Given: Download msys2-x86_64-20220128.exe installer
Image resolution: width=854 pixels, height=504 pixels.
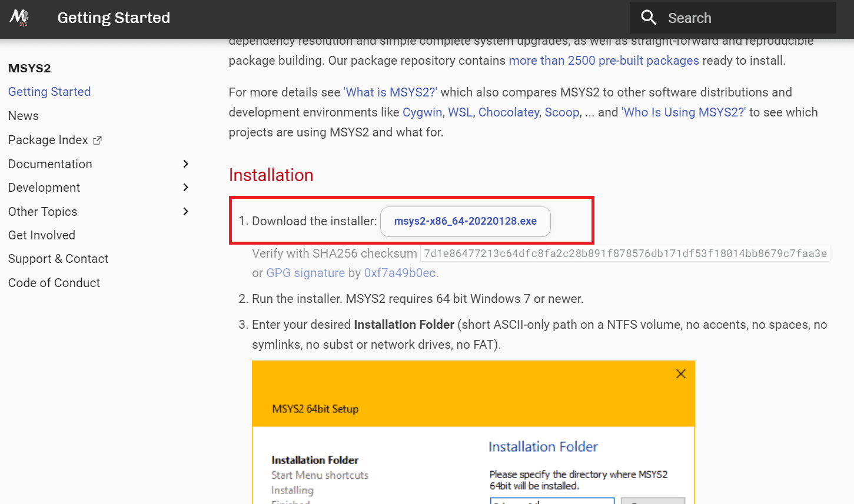Looking at the screenshot, I should pyautogui.click(x=466, y=221).
